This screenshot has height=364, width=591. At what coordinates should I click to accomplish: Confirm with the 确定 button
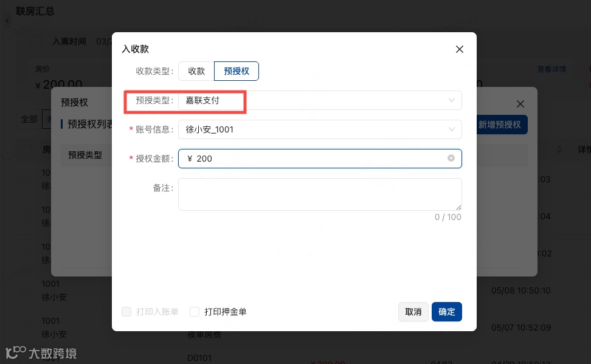(x=447, y=312)
